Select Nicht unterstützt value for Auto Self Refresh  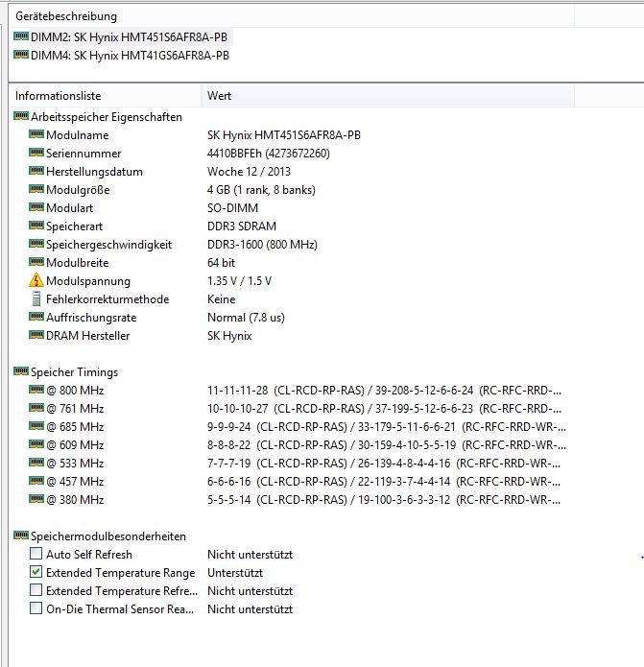pos(250,555)
